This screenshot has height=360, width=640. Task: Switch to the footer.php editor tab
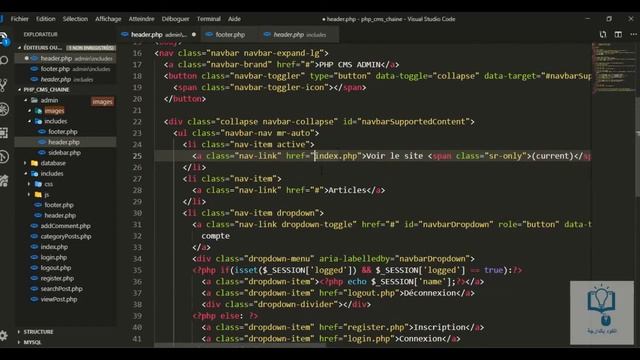click(229, 35)
